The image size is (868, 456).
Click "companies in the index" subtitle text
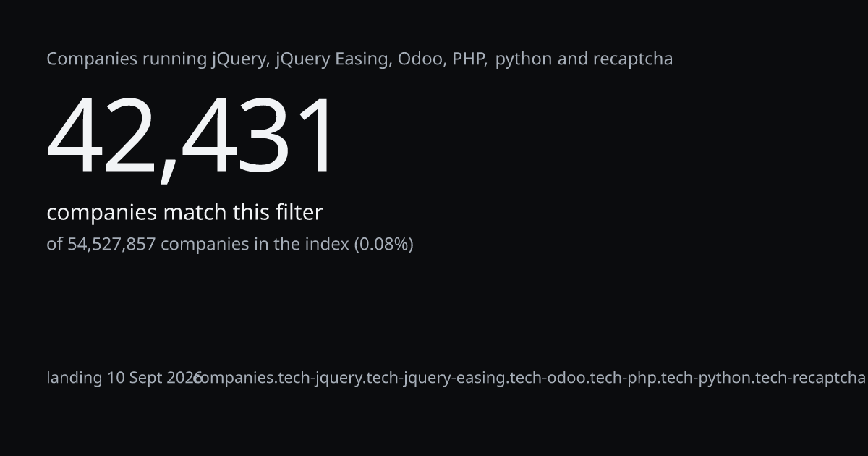(255, 245)
